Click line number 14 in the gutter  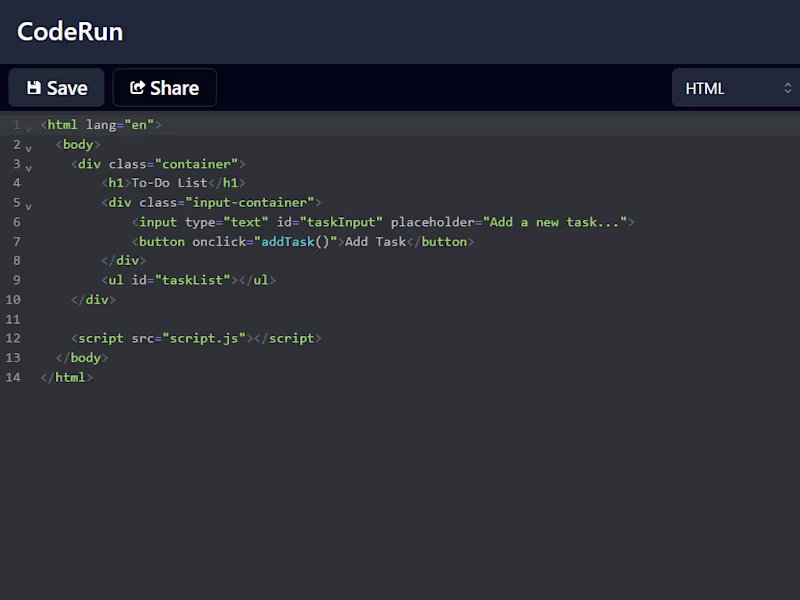pyautogui.click(x=13, y=377)
